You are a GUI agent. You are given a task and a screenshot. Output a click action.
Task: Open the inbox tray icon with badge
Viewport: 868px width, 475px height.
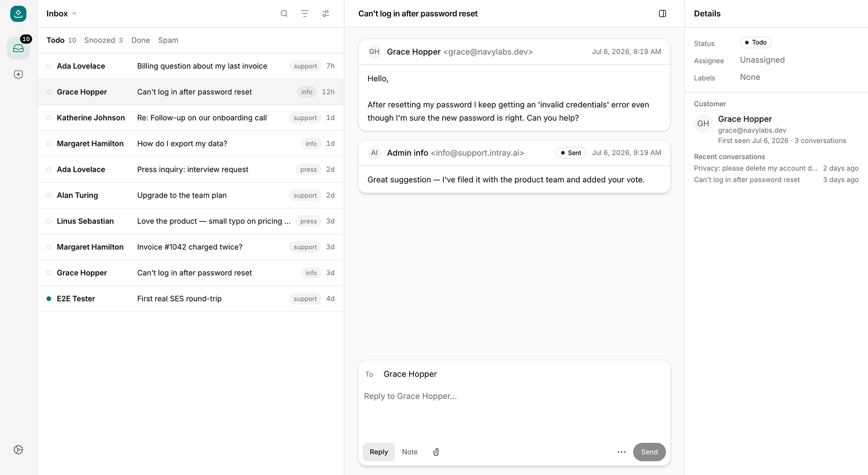pyautogui.click(x=18, y=48)
